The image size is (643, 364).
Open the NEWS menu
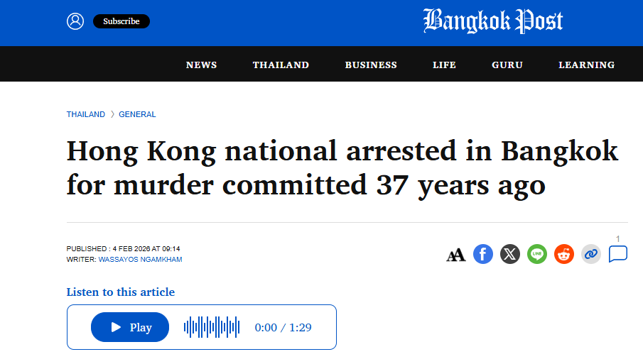[202, 65]
